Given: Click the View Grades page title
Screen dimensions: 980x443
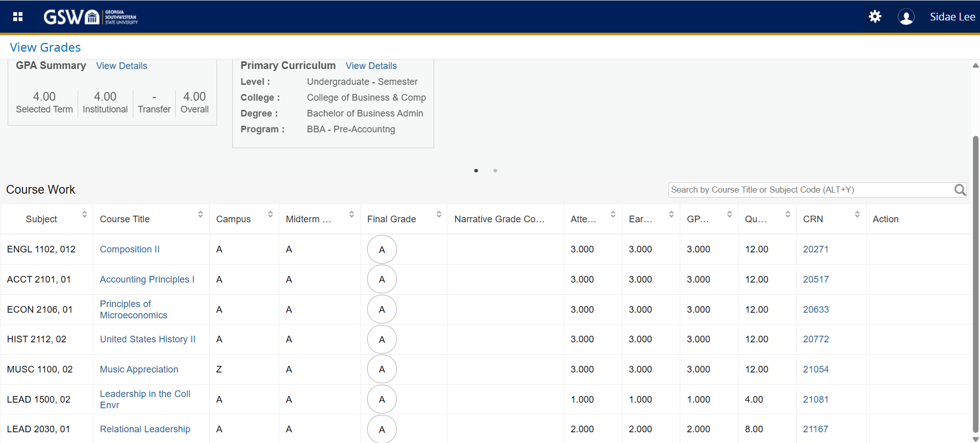Looking at the screenshot, I should coord(45,48).
